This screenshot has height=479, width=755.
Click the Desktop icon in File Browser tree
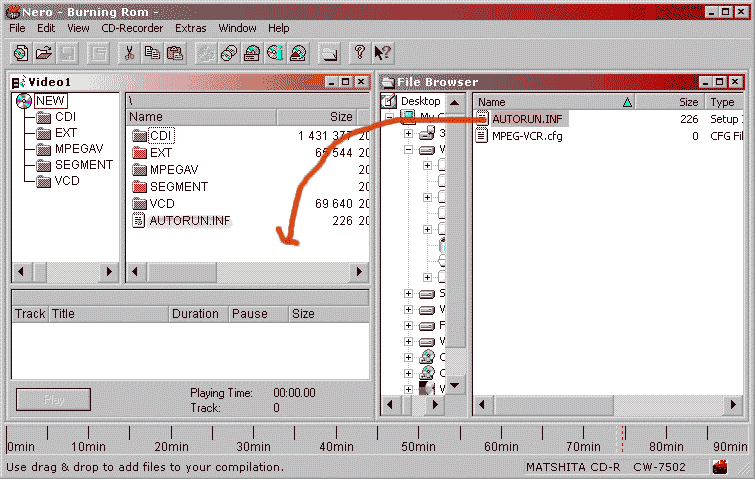[389, 101]
